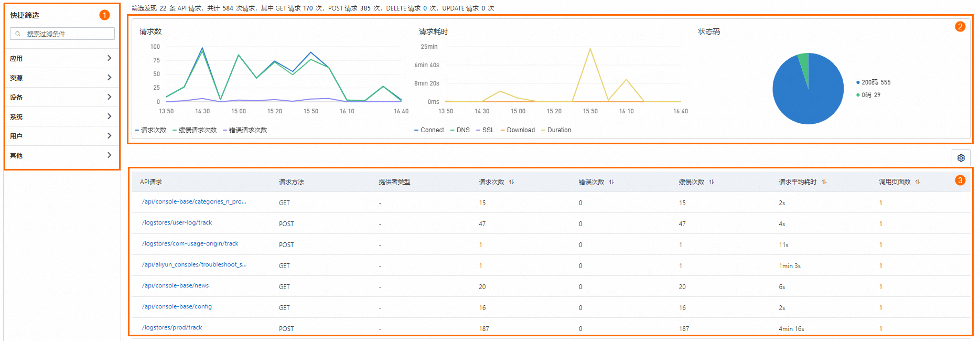The image size is (980, 341).
Task: Open /logstores/user-log/track API link
Action: 177,222
